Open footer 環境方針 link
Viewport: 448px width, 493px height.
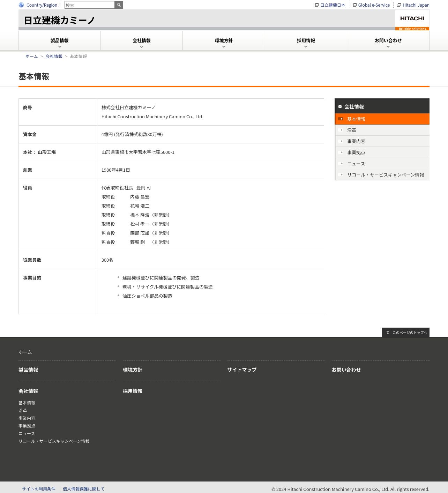click(x=133, y=370)
